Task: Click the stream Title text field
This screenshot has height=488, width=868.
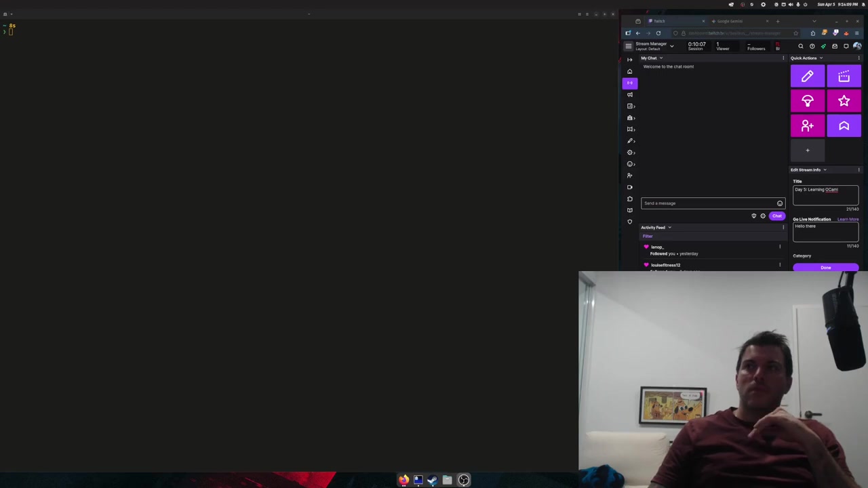Action: click(x=825, y=195)
